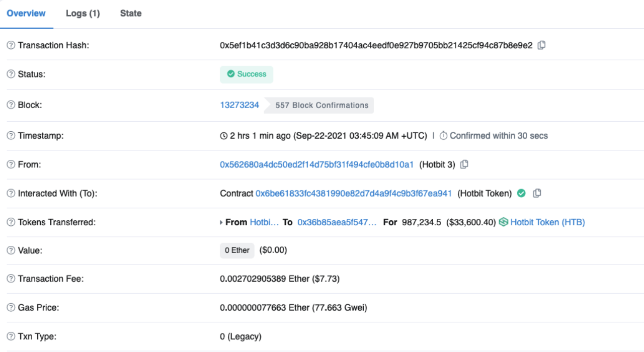Open block number 13273234
Screen dimensions: 644x352
239,105
